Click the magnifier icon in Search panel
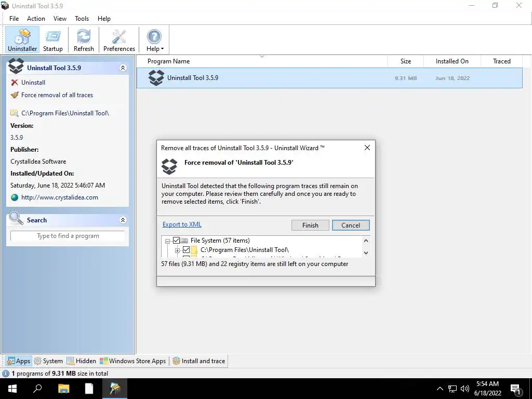532x399 pixels. point(16,219)
